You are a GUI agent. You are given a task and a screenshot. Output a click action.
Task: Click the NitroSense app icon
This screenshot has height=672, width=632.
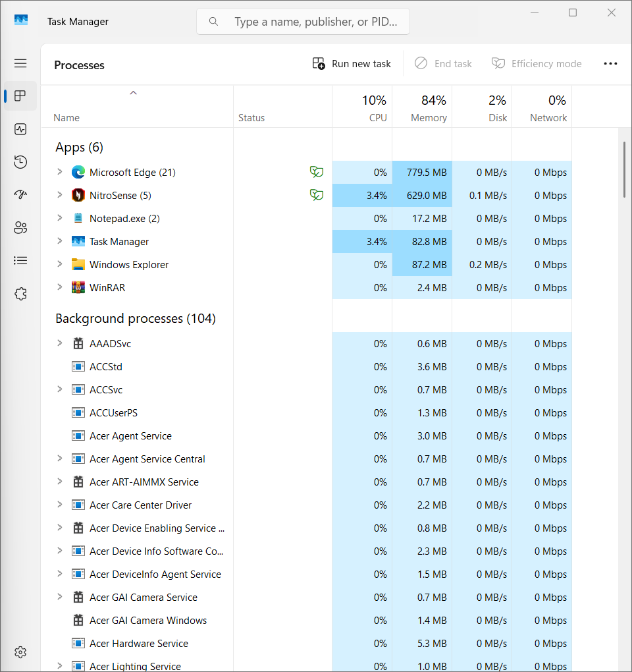(78, 196)
